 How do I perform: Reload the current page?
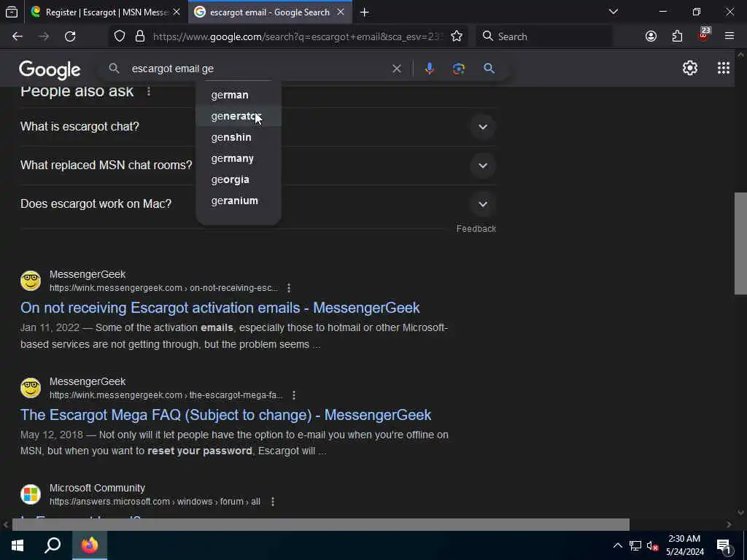[70, 36]
